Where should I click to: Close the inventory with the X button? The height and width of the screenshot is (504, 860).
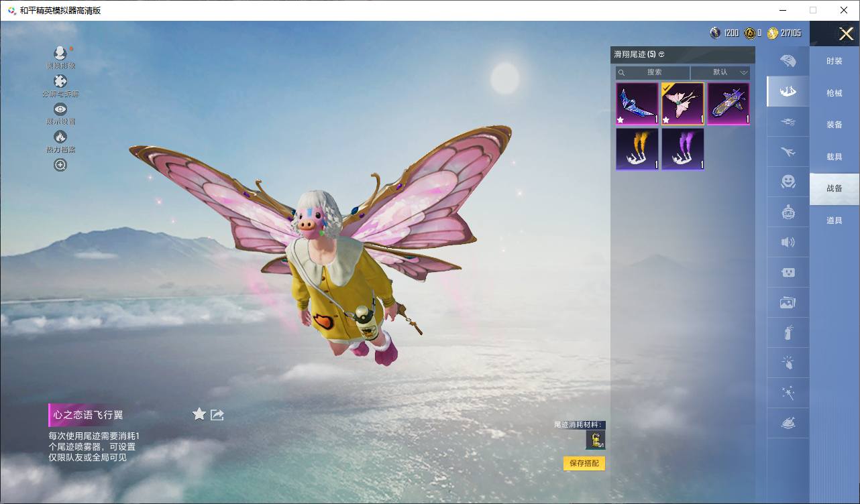click(x=847, y=34)
